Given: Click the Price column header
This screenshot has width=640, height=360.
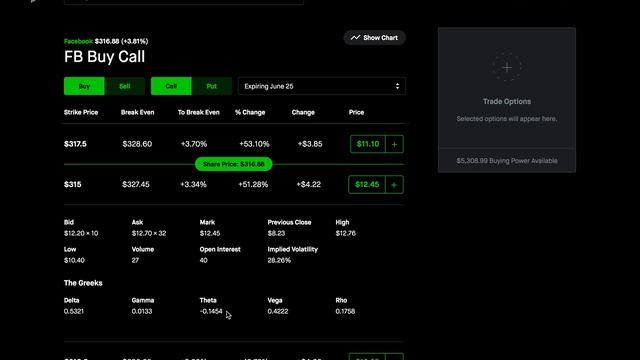Looking at the screenshot, I should [x=356, y=112].
